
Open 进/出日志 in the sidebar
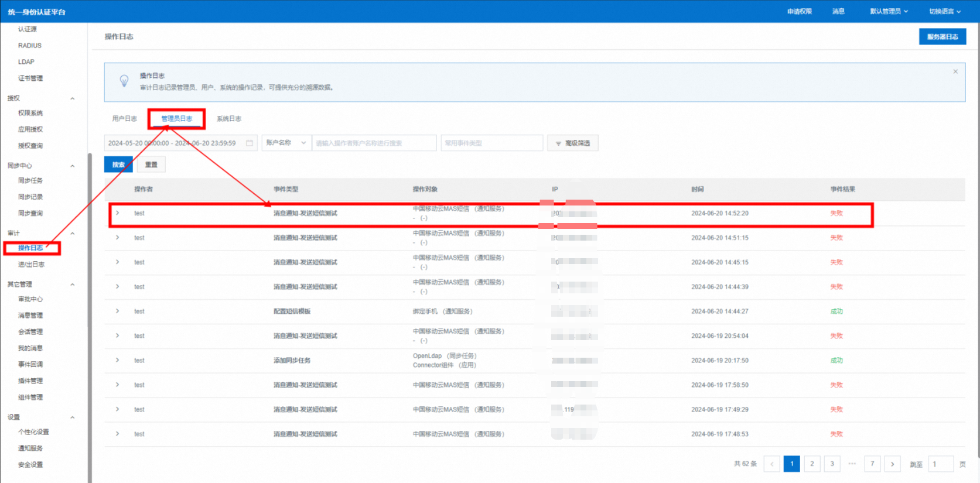point(31,265)
